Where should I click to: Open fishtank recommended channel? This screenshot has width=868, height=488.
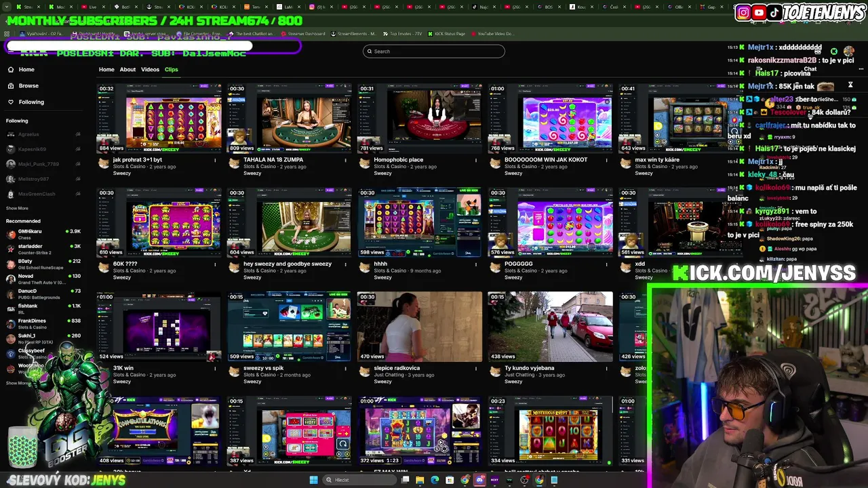[x=42, y=308]
